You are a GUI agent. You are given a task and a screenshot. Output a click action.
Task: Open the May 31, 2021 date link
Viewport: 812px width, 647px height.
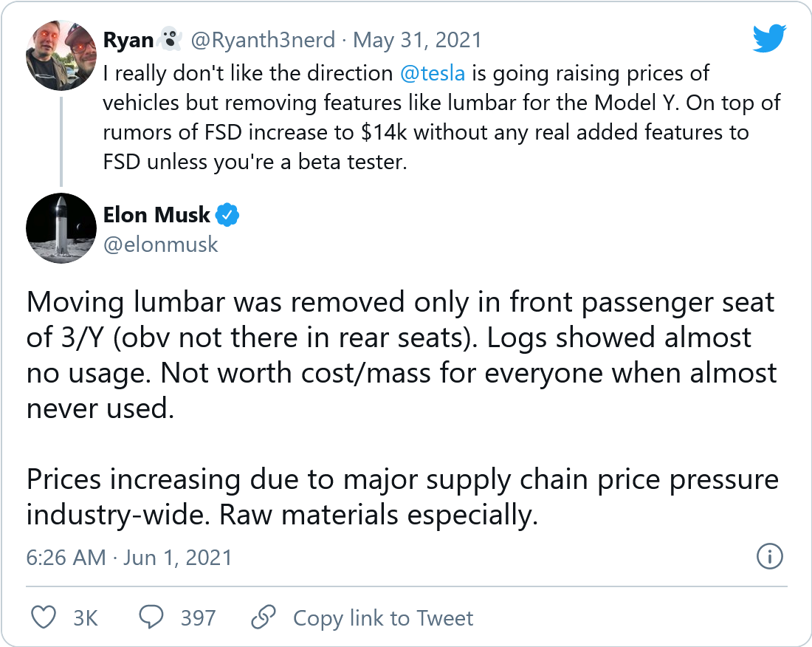coord(418,39)
